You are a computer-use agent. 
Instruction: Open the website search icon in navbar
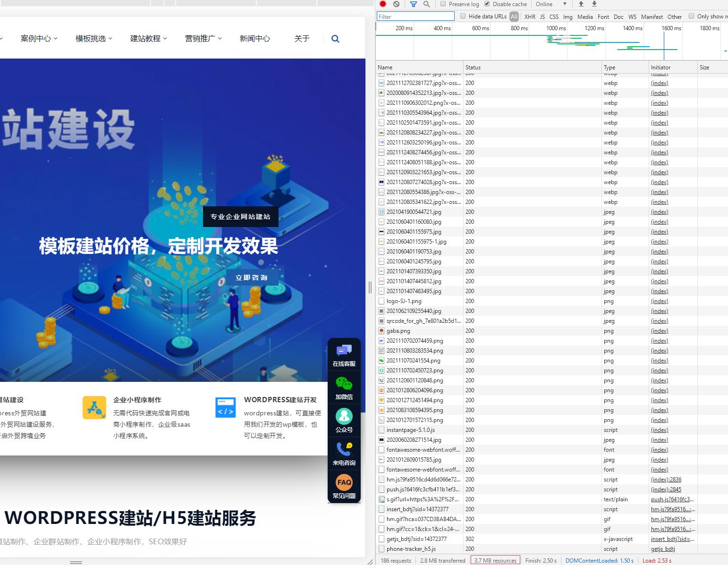coord(335,39)
